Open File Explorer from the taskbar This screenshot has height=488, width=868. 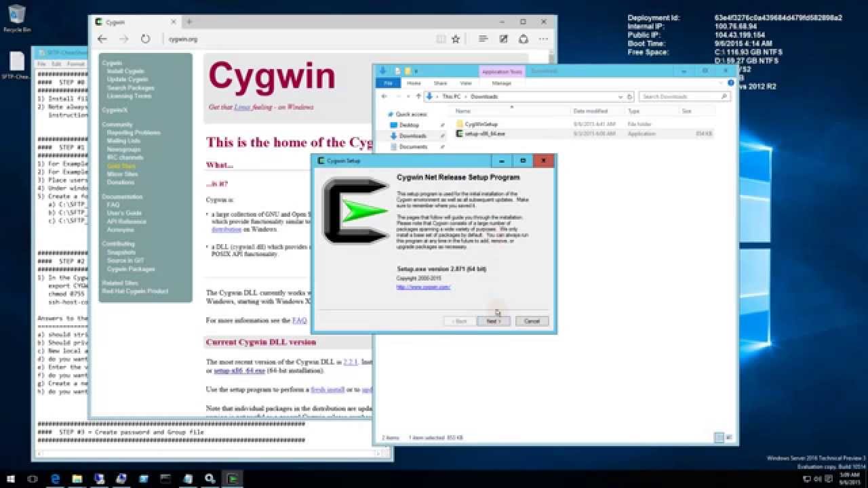coord(77,479)
